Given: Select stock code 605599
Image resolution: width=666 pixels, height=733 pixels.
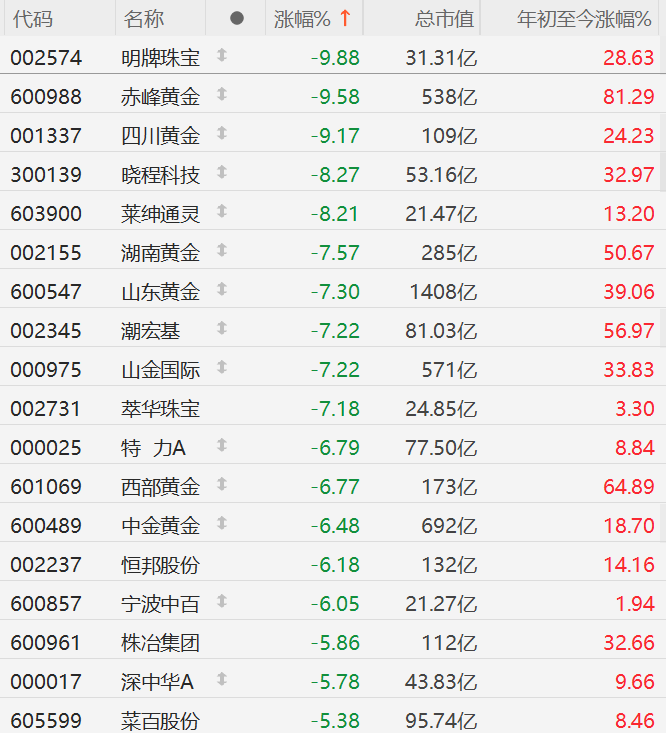Looking at the screenshot, I should [x=46, y=721].
